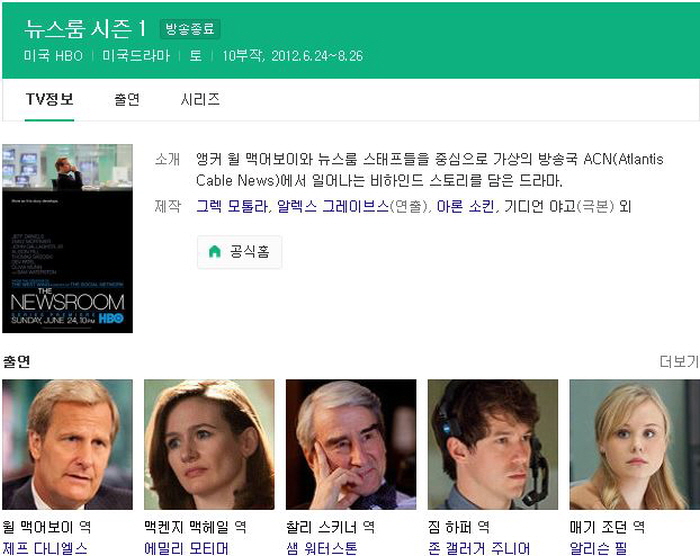Click the 미국 HBO channel label
Image resolution: width=700 pixels, height=556 pixels.
coord(56,55)
